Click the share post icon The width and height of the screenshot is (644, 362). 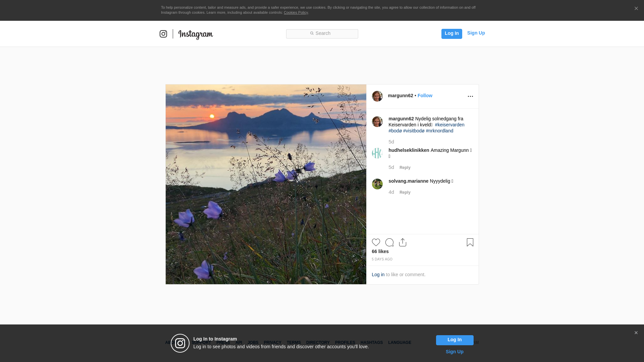(402, 242)
